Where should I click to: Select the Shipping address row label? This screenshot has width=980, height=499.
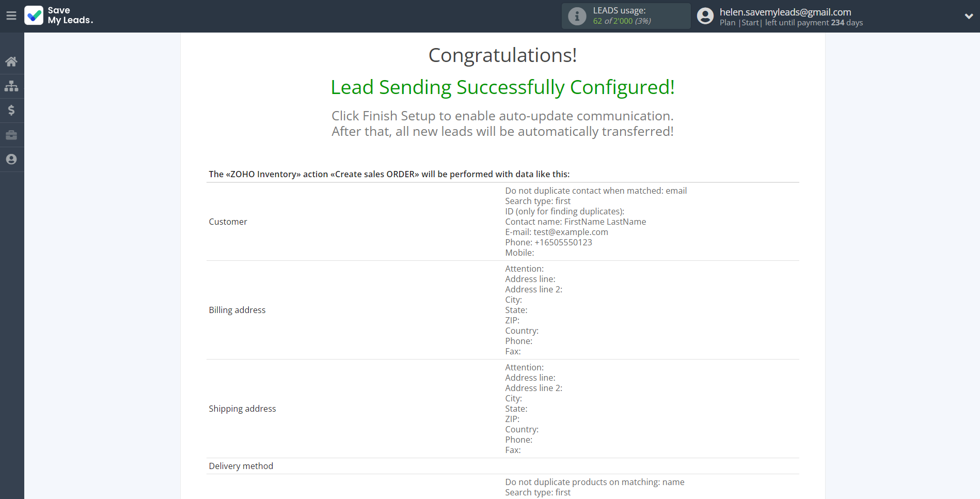point(242,409)
